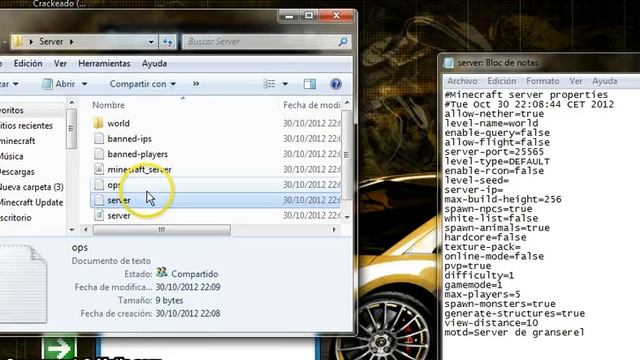Viewport: 640px width, 360px height.
Task: Click the bottom server file icon
Action: 99,215
